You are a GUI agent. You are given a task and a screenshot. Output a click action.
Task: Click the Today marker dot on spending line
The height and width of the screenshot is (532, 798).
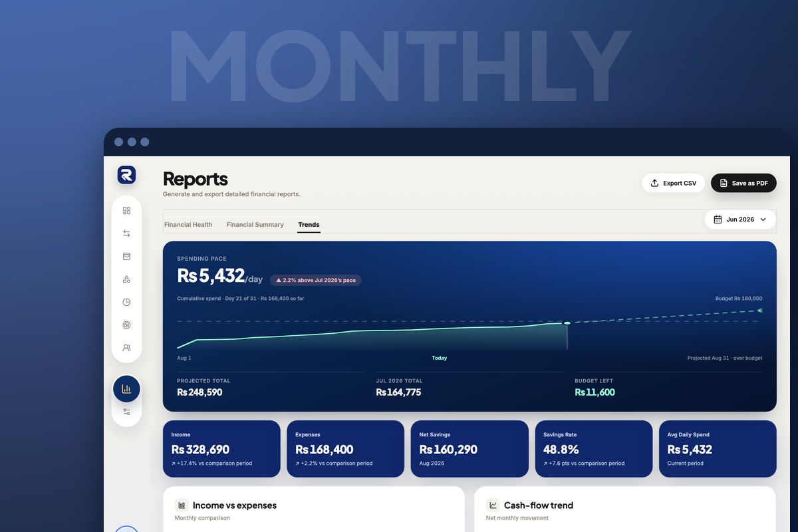coord(567,323)
